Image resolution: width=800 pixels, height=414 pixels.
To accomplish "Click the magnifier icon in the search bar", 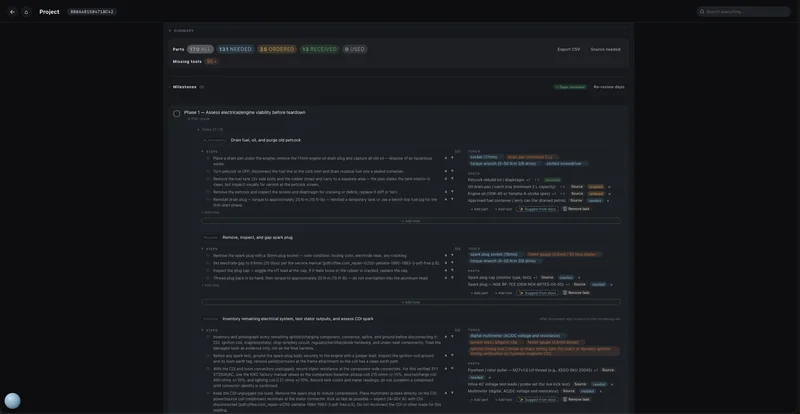I will click(702, 12).
